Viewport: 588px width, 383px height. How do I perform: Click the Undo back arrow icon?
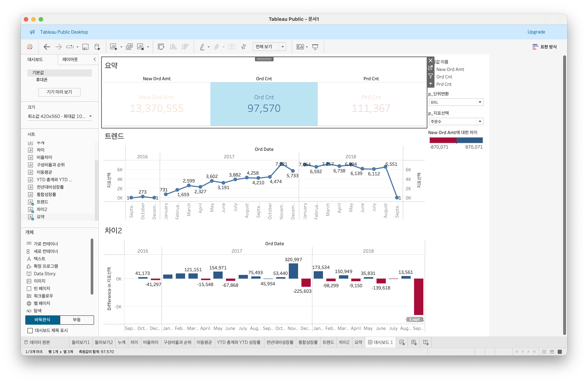pos(47,47)
